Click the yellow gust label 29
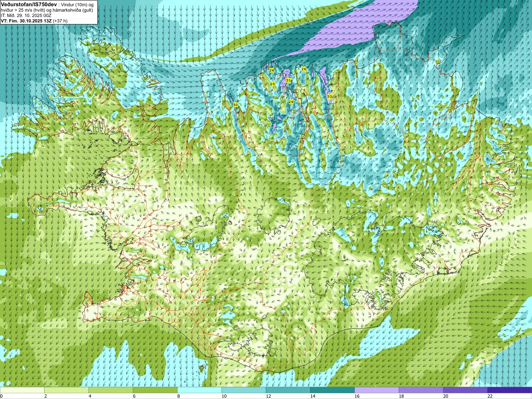This screenshot has height=399, width=532. click(x=291, y=102)
